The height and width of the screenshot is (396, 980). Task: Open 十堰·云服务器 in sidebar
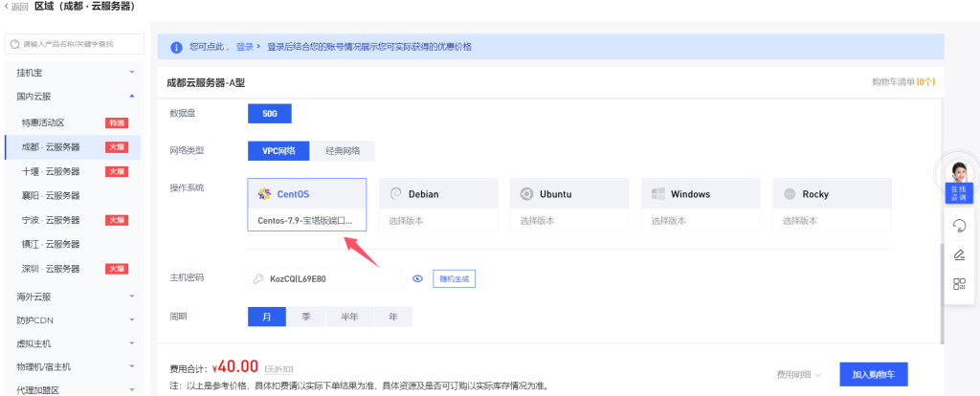(51, 171)
